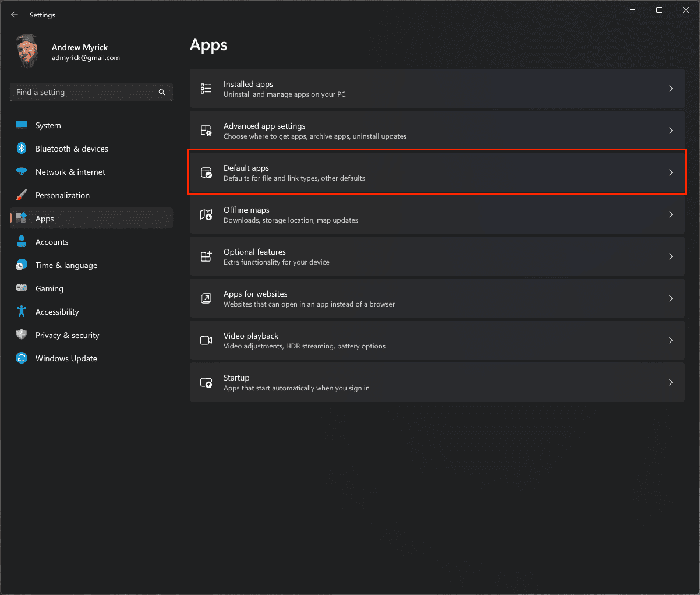Open Installed apps title
Viewport: 700px width, 595px height.
pos(248,84)
